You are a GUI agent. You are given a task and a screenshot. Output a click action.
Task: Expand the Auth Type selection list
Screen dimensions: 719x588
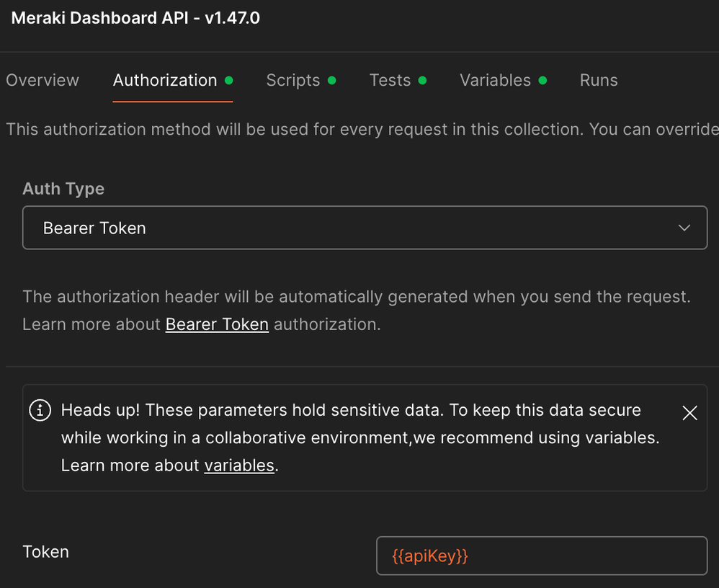365,227
